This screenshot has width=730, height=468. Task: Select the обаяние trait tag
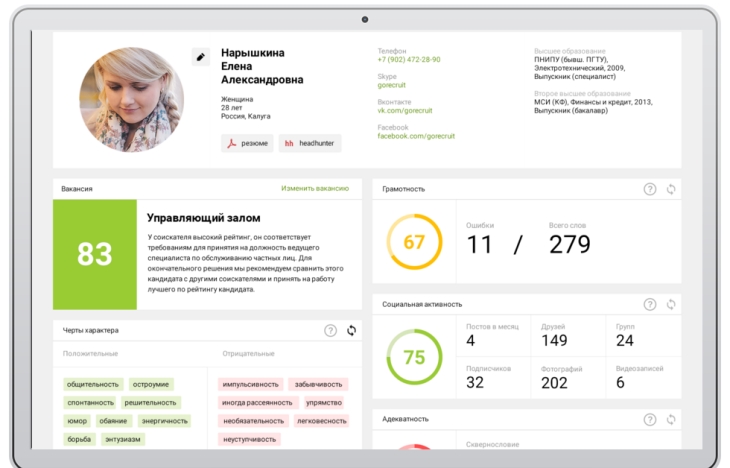pyautogui.click(x=113, y=421)
